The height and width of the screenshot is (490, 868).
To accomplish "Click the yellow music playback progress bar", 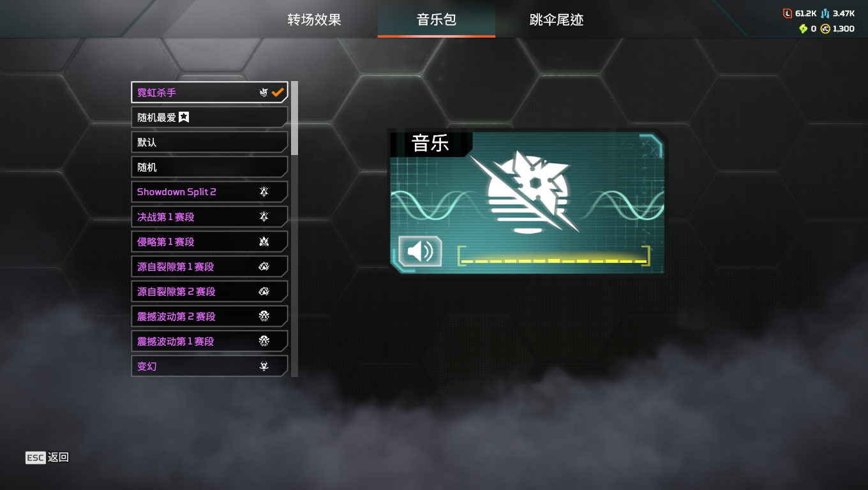I will [554, 257].
